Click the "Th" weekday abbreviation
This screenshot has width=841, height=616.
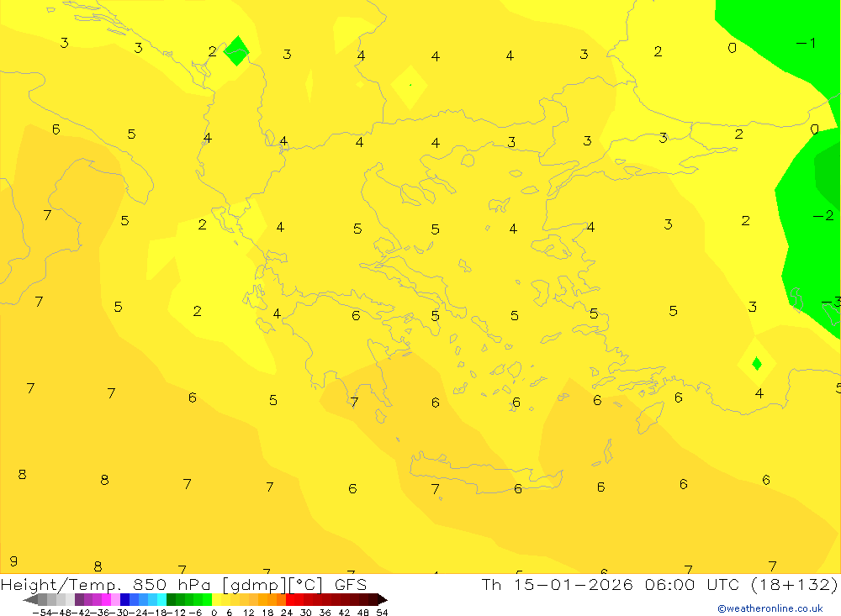pyautogui.click(x=491, y=585)
